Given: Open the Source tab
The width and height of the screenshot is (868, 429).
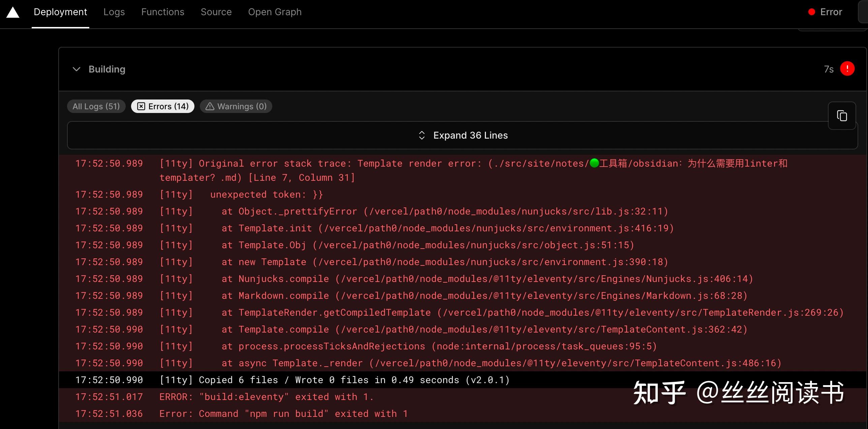Looking at the screenshot, I should pyautogui.click(x=216, y=12).
